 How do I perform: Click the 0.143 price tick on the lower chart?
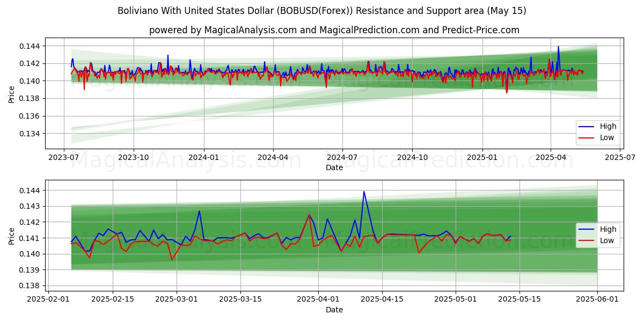pyautogui.click(x=31, y=206)
